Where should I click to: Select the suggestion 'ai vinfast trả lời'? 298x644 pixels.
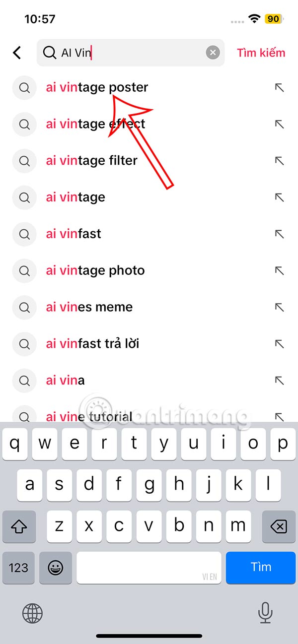[x=92, y=344]
